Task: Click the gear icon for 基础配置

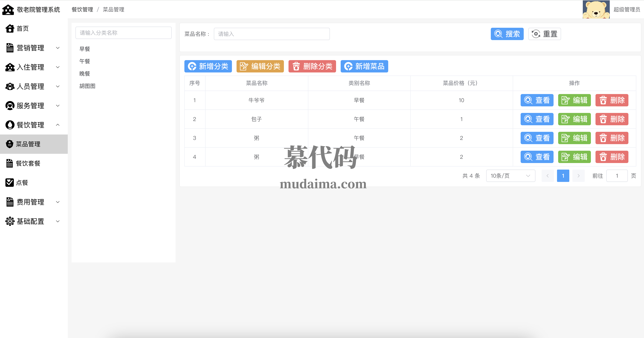Action: click(10, 221)
